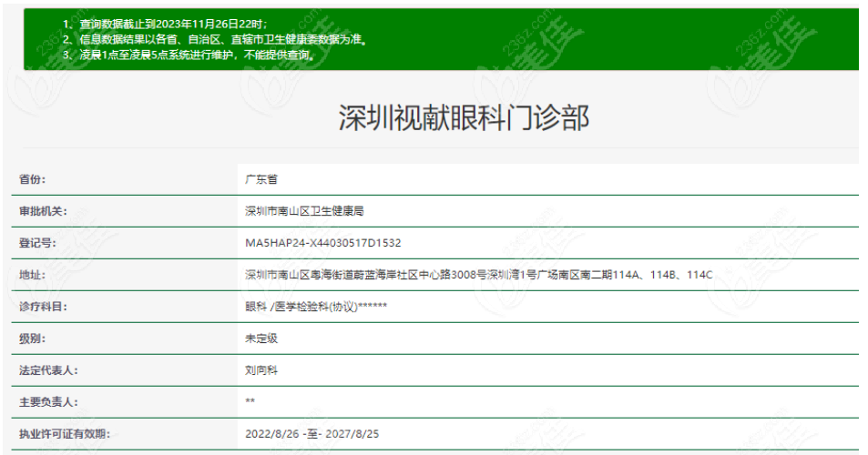Click the heading 深圳视献眼科门诊部
868x455 pixels.
(x=464, y=117)
